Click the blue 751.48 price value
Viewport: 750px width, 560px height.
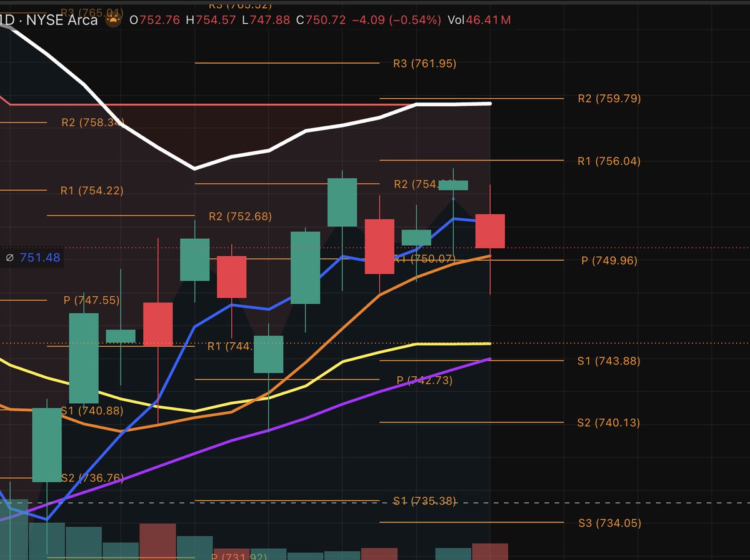point(40,257)
